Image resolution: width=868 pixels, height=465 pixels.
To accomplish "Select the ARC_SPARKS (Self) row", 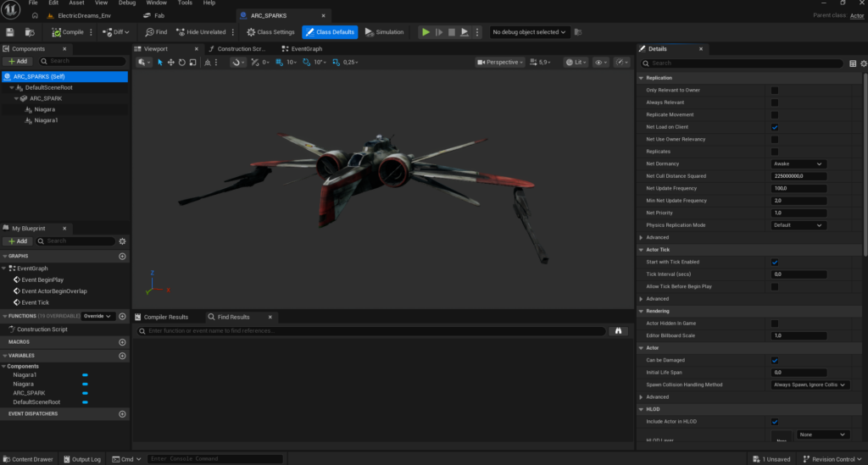I will (x=64, y=76).
